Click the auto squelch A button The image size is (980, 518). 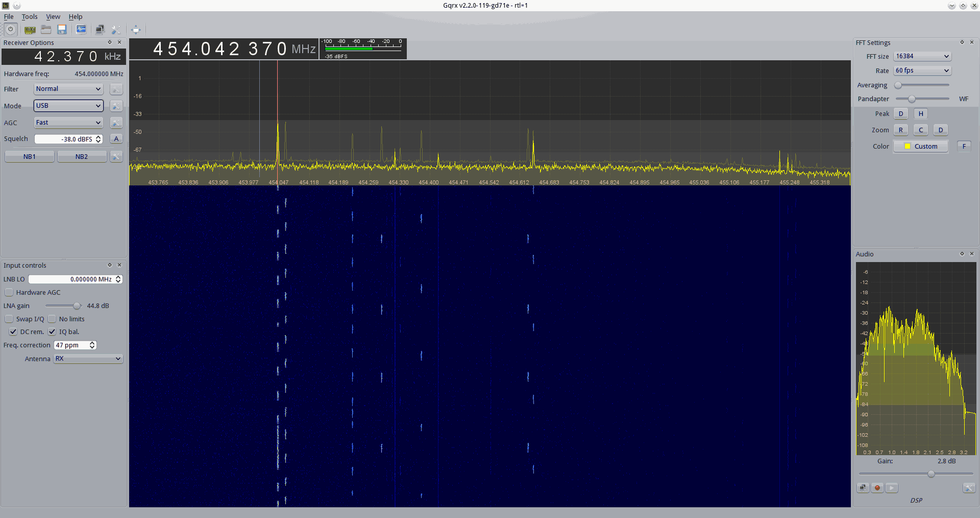(x=116, y=139)
